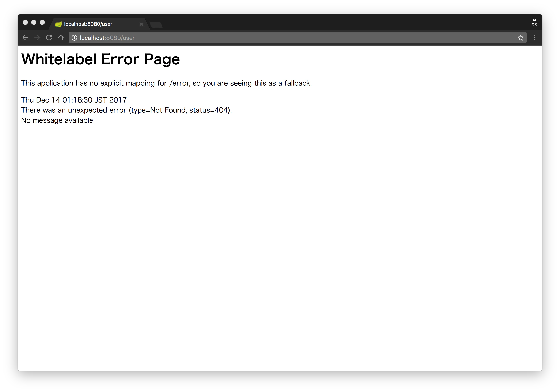Click the incognito mode indicator icon

[534, 23]
